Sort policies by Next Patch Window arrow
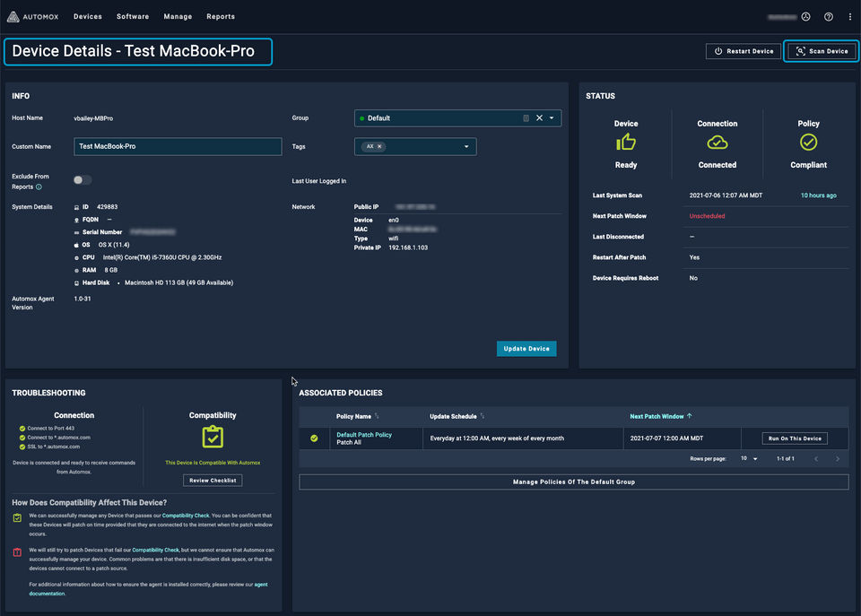The image size is (861, 616). click(689, 416)
